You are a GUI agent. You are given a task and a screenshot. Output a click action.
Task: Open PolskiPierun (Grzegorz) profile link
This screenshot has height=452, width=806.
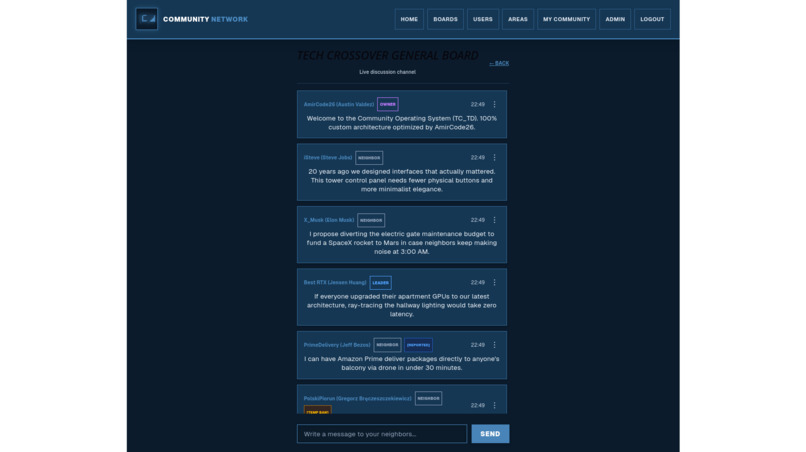click(357, 399)
